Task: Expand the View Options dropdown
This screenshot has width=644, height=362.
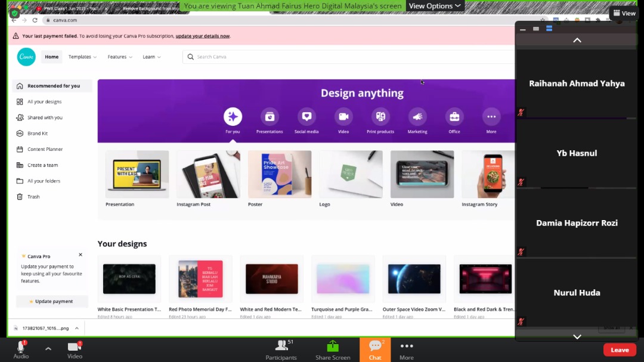Action: [435, 6]
